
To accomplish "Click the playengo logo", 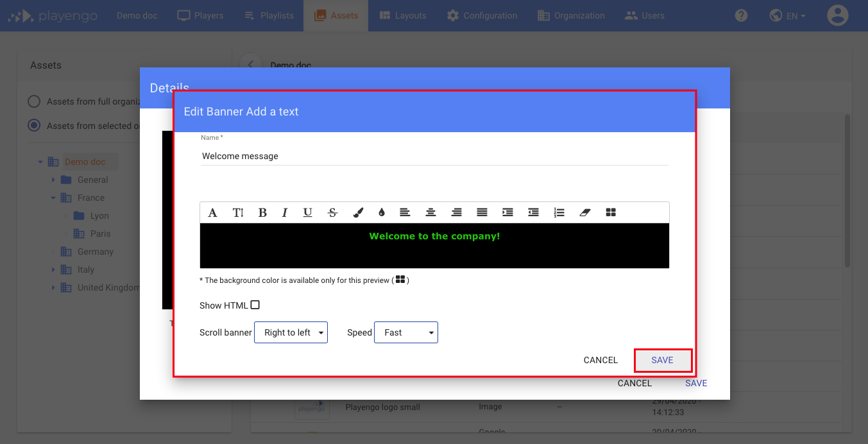I will [53, 15].
